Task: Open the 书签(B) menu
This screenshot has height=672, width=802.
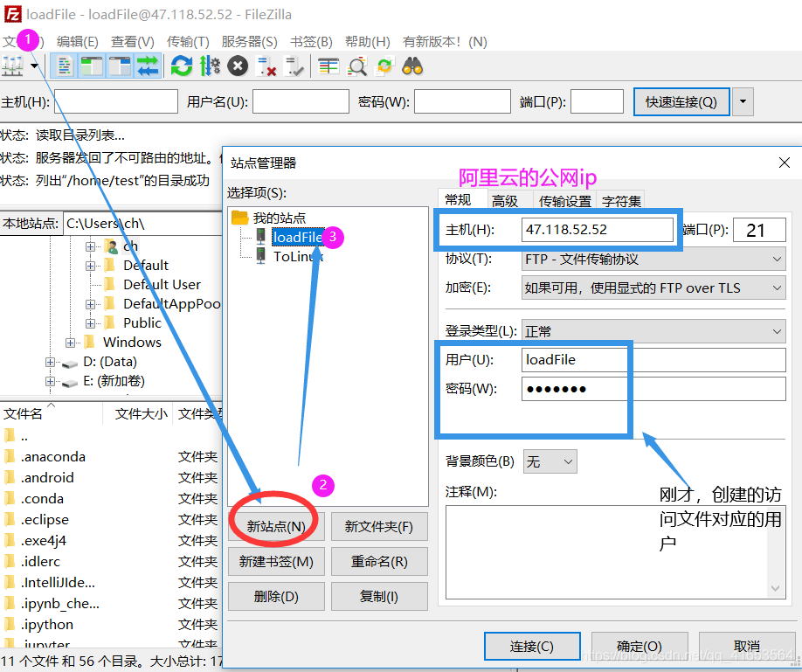Action: 312,41
